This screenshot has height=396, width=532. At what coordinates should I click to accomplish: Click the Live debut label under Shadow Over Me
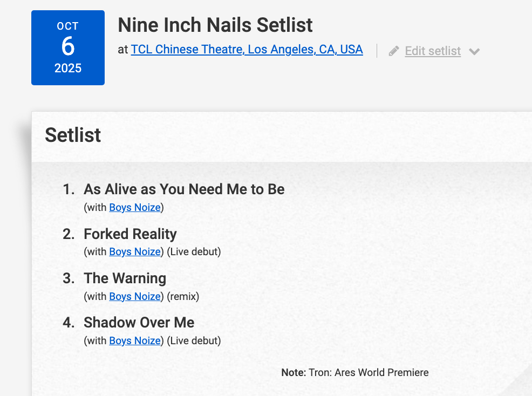(194, 340)
